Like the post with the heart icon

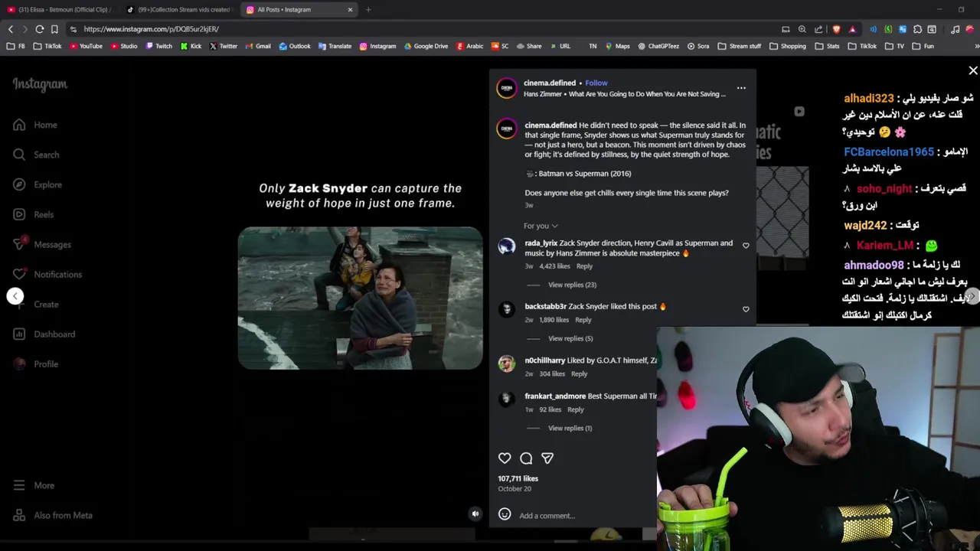505,458
